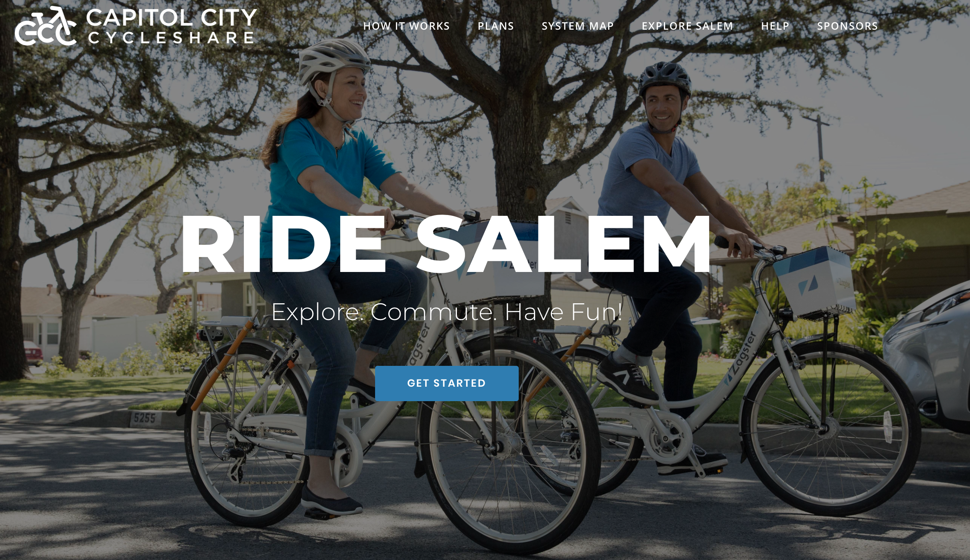The height and width of the screenshot is (560, 970).
Task: Open the System Map navigation link
Action: pyautogui.click(x=578, y=26)
